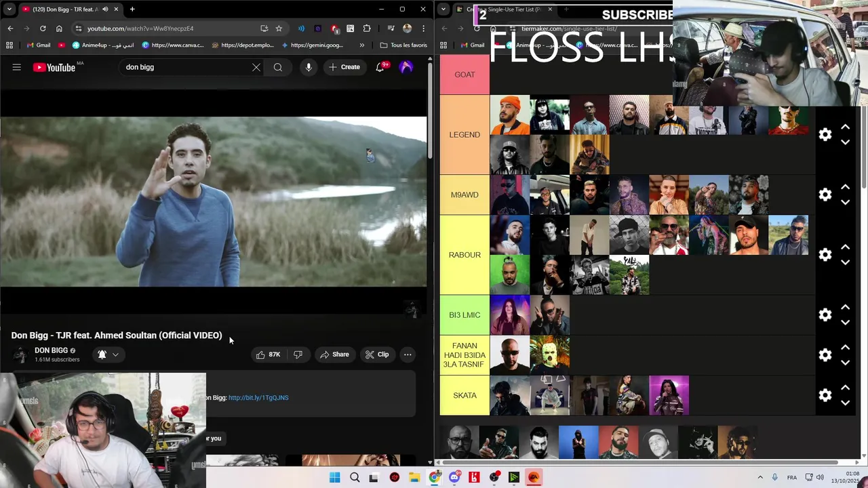Open Windows Start menu
The width and height of the screenshot is (868, 488).
pos(335,477)
